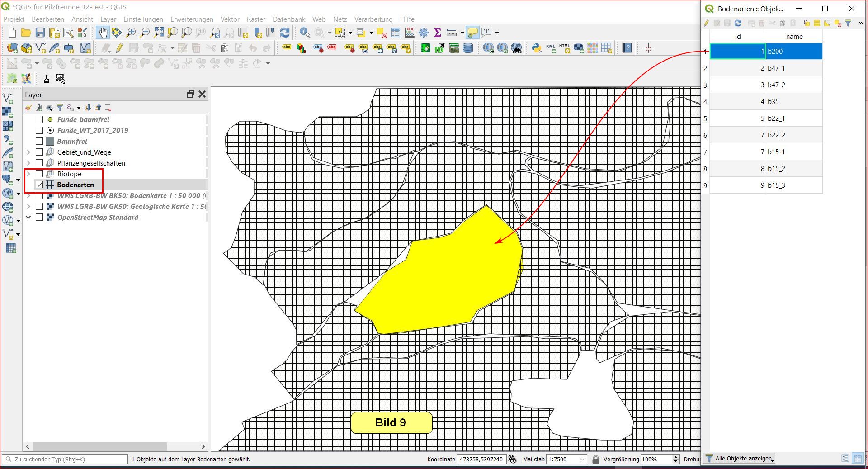
Task: Click the Refresh map icon
Action: point(285,33)
